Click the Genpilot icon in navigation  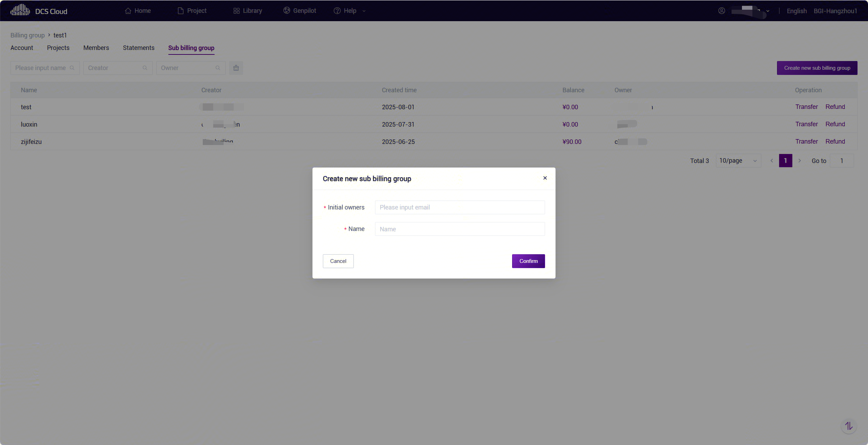point(286,10)
